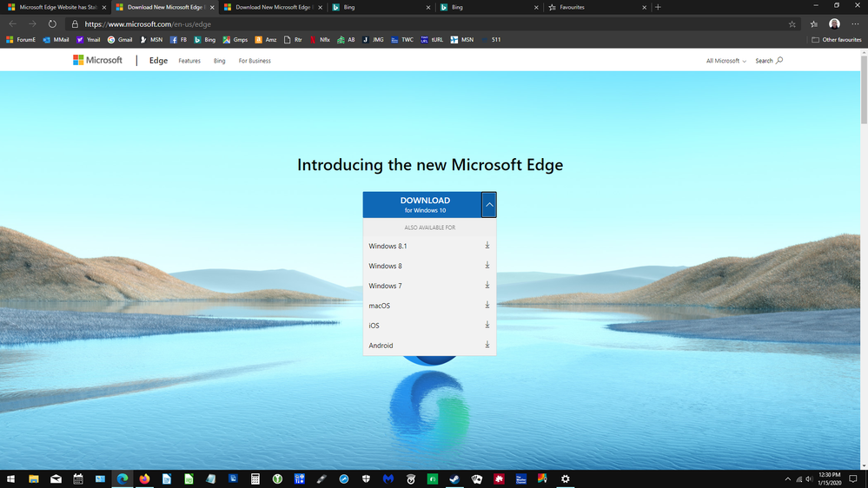This screenshot has height=488, width=868.
Task: Open the Ymail bookmark
Action: coord(88,40)
